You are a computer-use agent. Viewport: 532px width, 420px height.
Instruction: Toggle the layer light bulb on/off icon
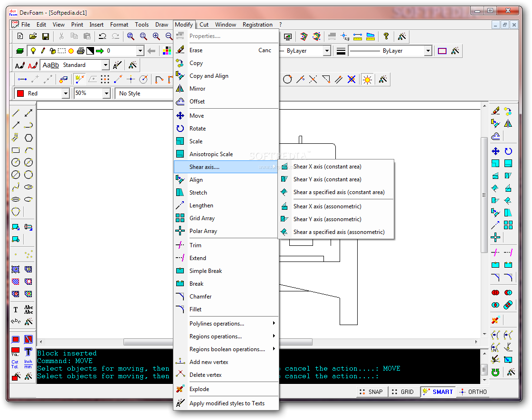(x=33, y=51)
